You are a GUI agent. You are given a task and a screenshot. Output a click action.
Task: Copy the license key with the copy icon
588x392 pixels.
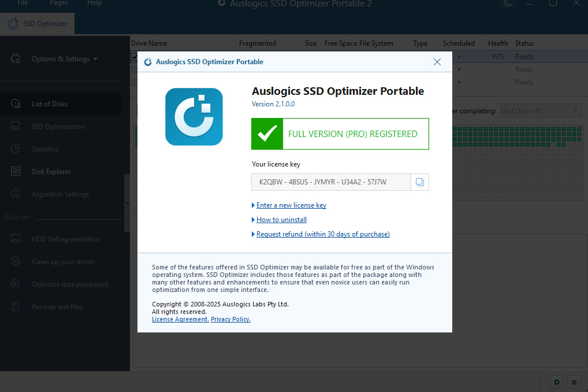coord(420,182)
